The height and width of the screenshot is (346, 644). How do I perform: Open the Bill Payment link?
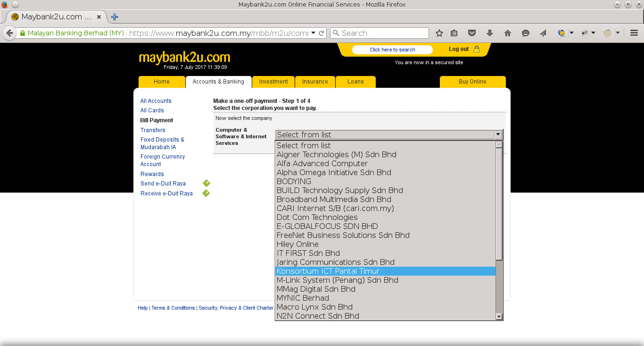(157, 120)
